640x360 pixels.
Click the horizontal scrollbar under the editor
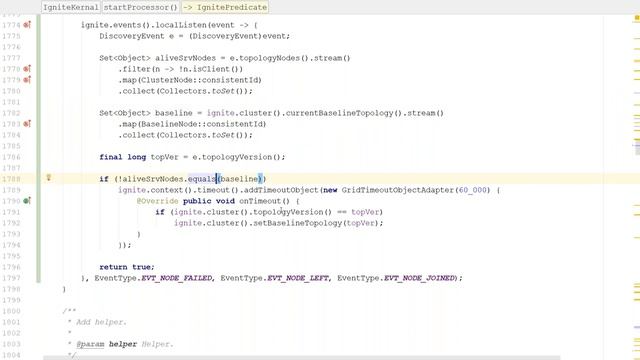pyautogui.click(x=302, y=358)
